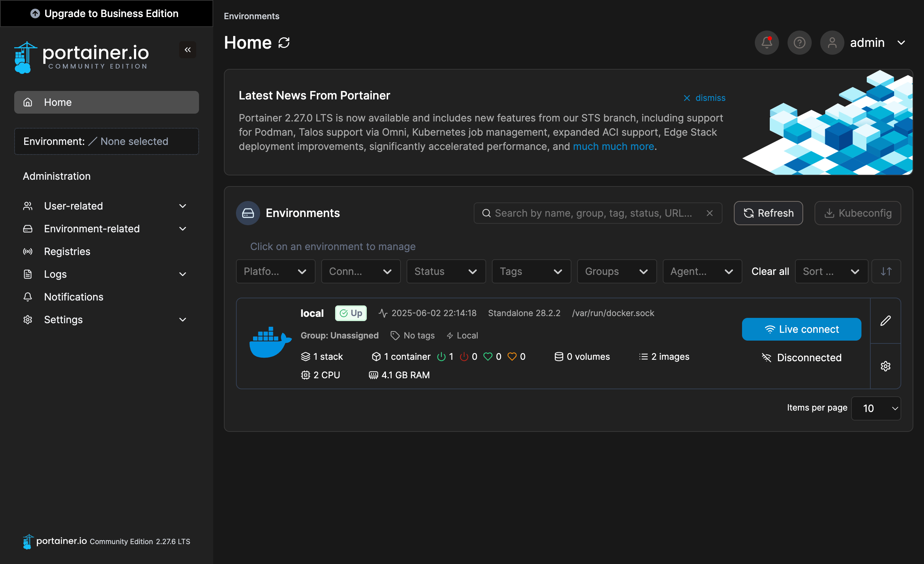Viewport: 924px width, 564px height.
Task: Click the upgrade arrow icon in banner
Action: pos(35,13)
